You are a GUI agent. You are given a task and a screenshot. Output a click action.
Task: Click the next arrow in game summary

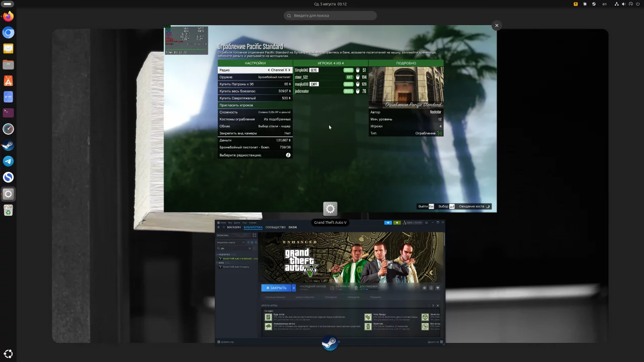pyautogui.click(x=433, y=305)
